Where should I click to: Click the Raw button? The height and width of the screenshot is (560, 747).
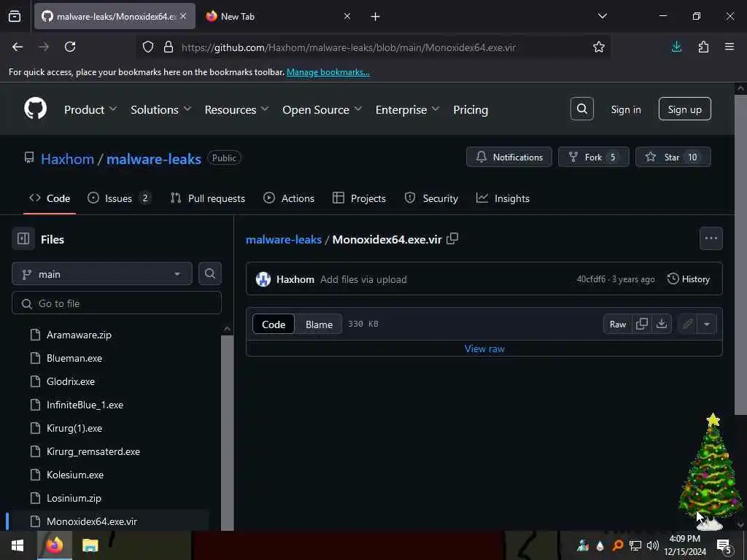click(x=617, y=324)
